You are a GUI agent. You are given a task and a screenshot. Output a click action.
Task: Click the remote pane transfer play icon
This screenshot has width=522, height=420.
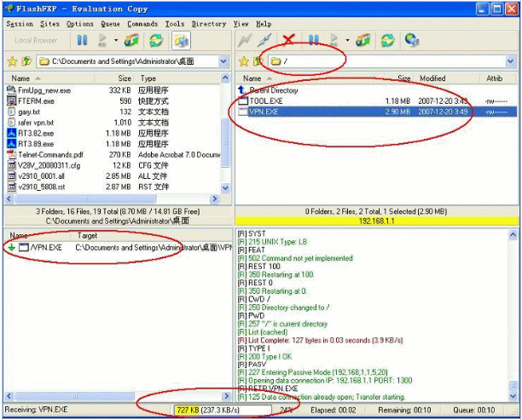click(x=333, y=40)
